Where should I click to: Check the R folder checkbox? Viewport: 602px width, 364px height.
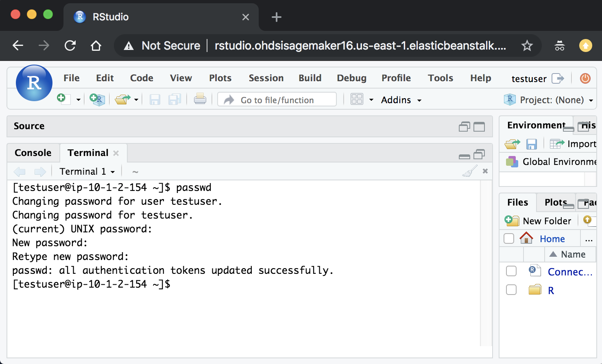tap(511, 290)
